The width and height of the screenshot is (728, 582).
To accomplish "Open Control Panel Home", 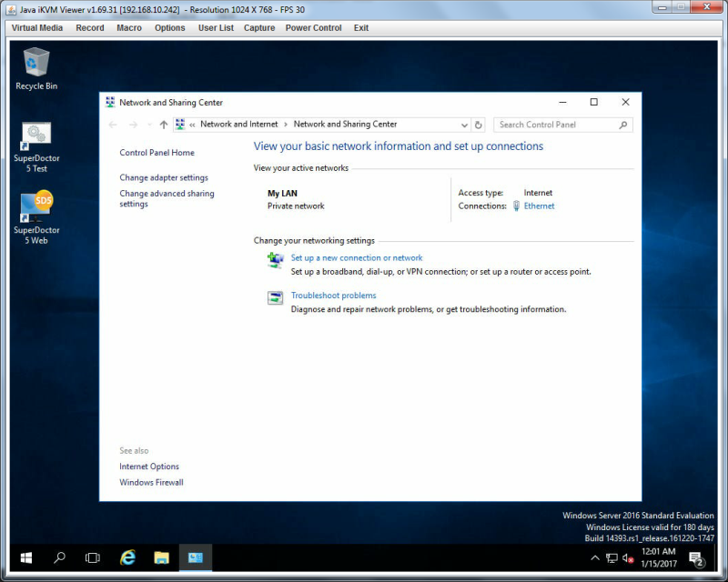I will [x=157, y=152].
